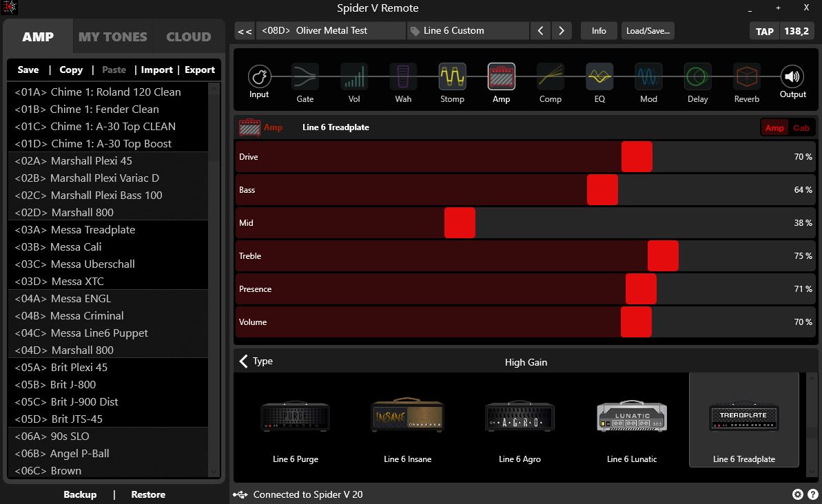Select the Output speaker block

(792, 76)
